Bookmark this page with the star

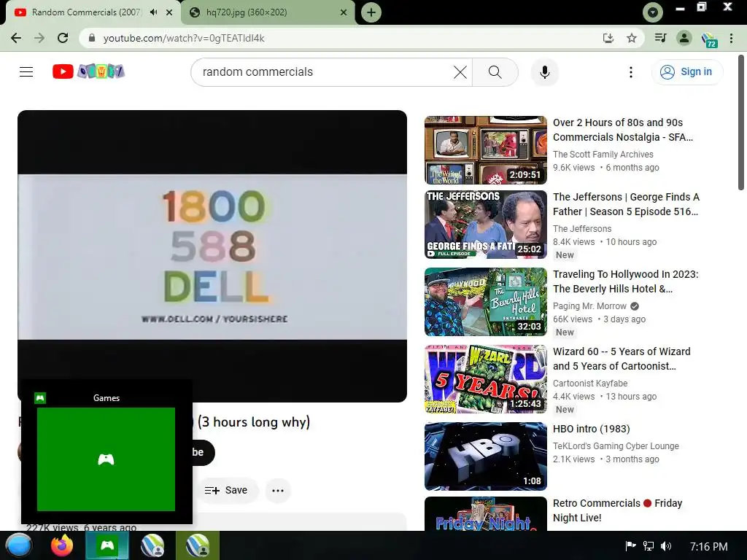[632, 38]
